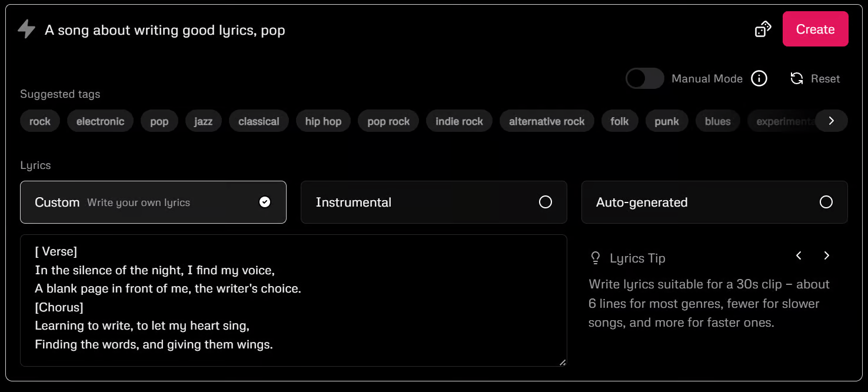Add the hip hop suggested tag
868x392 pixels.
pyautogui.click(x=323, y=121)
